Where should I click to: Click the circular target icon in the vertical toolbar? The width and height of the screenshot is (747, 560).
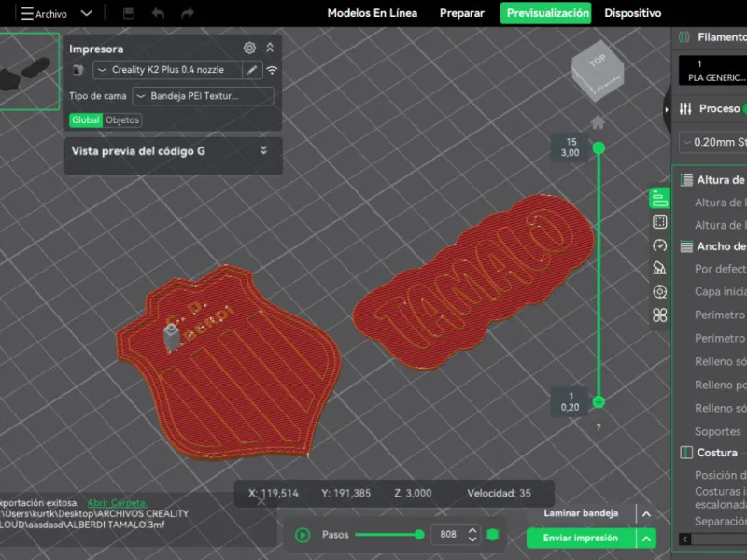tap(660, 291)
